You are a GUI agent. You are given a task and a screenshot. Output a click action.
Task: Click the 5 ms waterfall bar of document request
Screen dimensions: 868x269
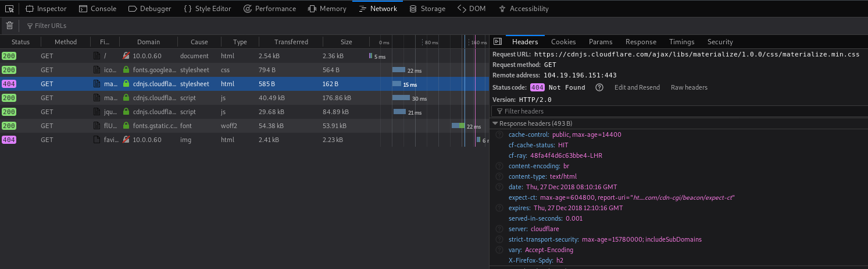[370, 56]
